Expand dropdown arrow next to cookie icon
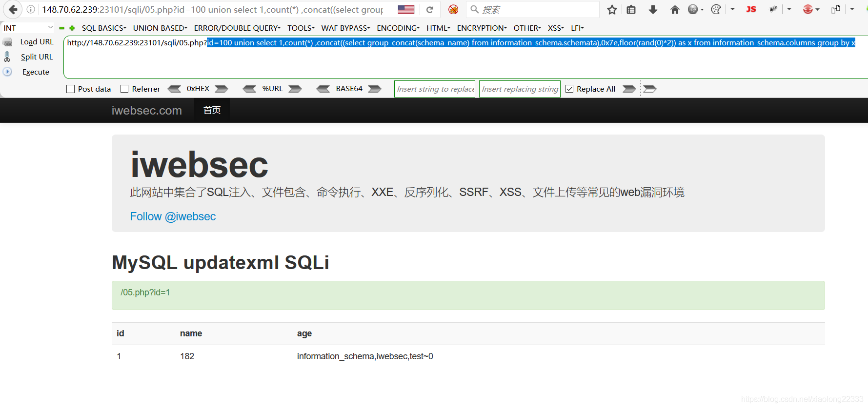Image resolution: width=868 pixels, height=408 pixels. (x=732, y=9)
